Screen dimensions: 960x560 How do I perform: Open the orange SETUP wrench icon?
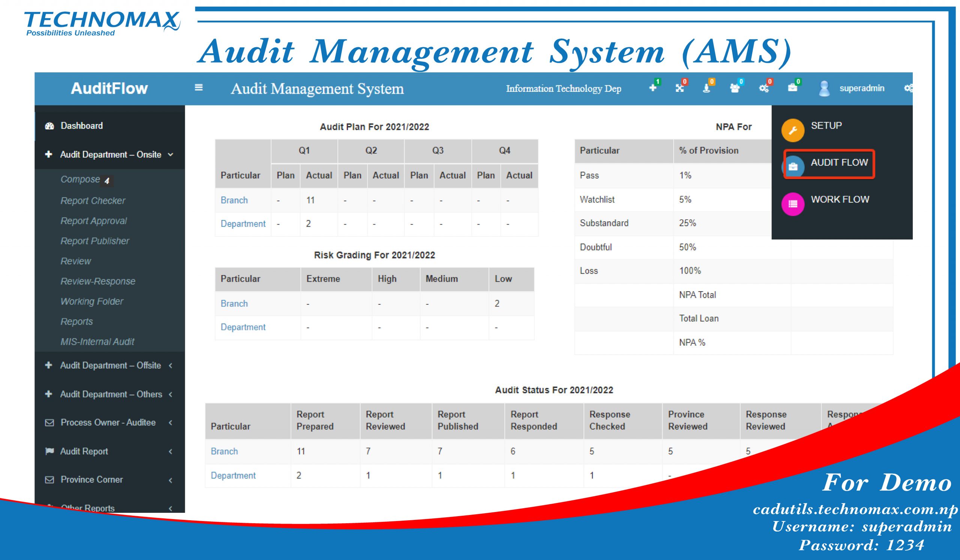pos(793,130)
